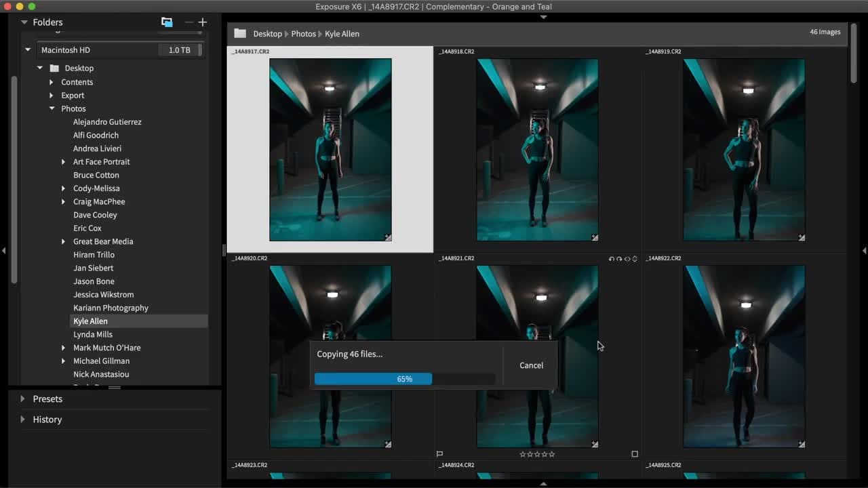
Task: Expand the Michael Gillman folder
Action: 64,361
